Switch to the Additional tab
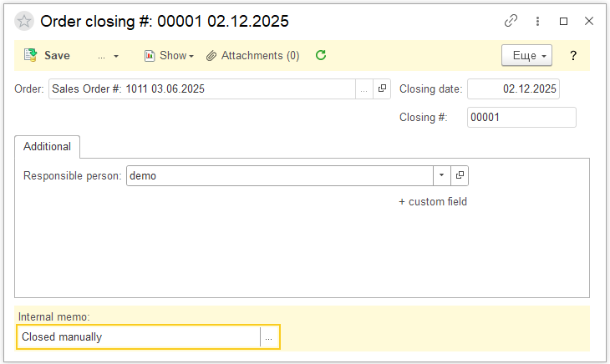610x364 pixels. [x=47, y=146]
